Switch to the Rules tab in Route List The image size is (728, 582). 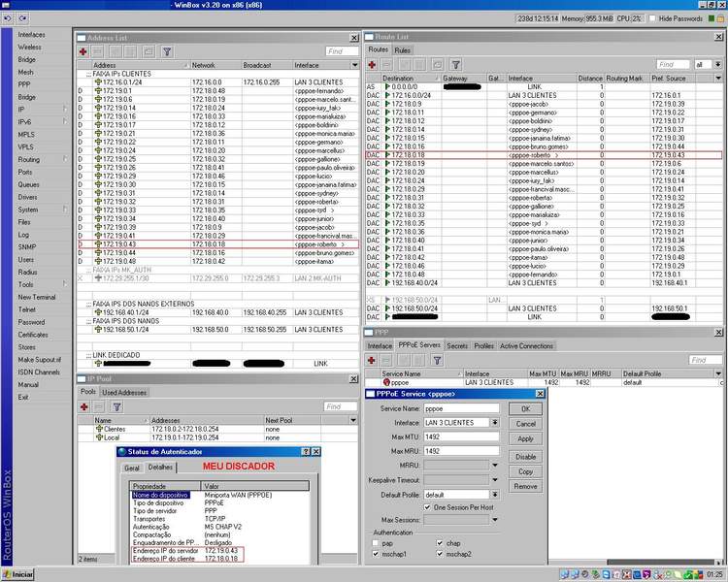click(402, 49)
